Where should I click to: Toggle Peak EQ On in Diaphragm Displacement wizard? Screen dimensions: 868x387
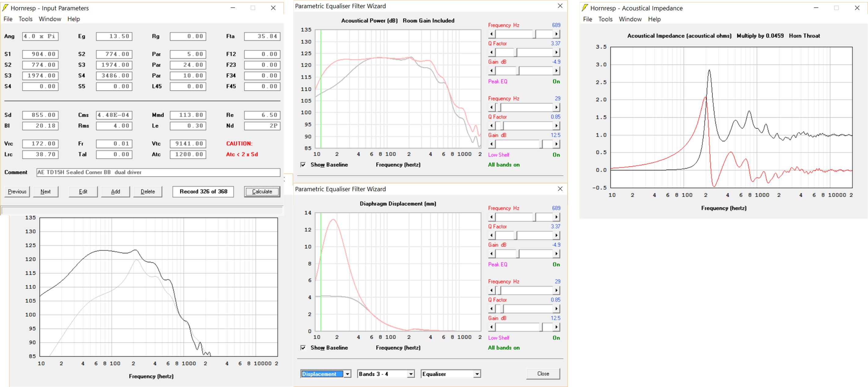pos(556,265)
